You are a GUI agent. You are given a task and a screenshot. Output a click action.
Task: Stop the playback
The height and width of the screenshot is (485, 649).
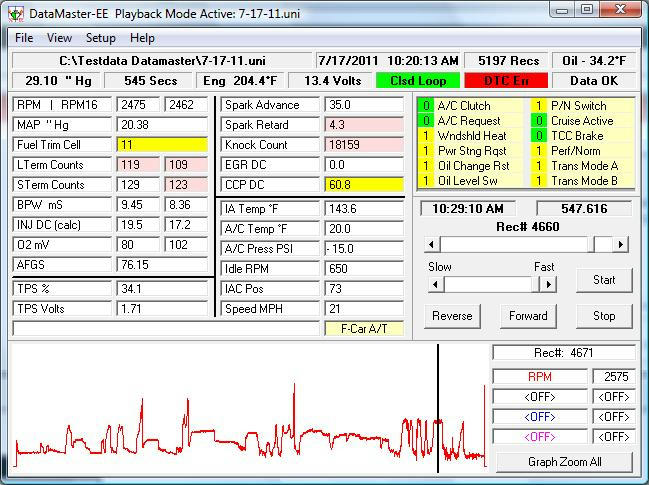604,316
